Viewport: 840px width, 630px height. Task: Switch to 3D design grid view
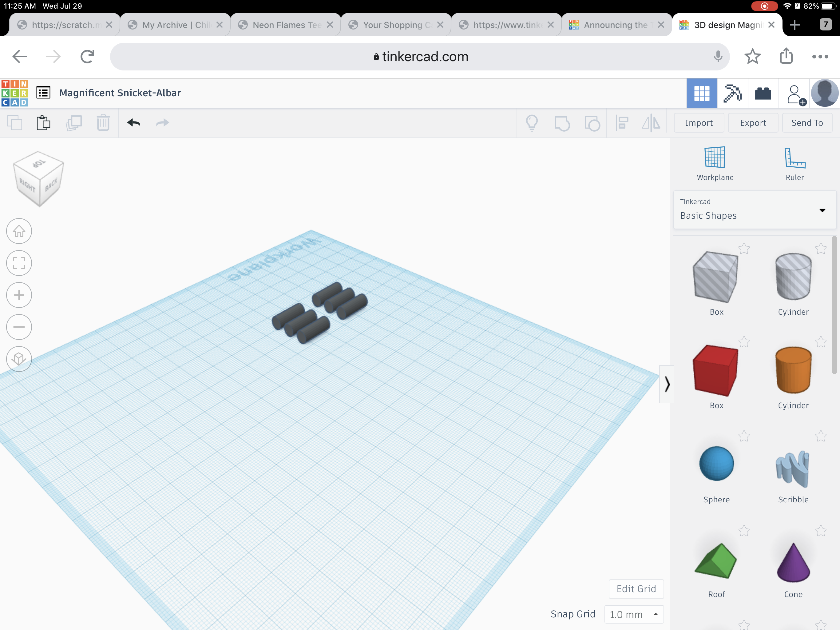tap(701, 94)
